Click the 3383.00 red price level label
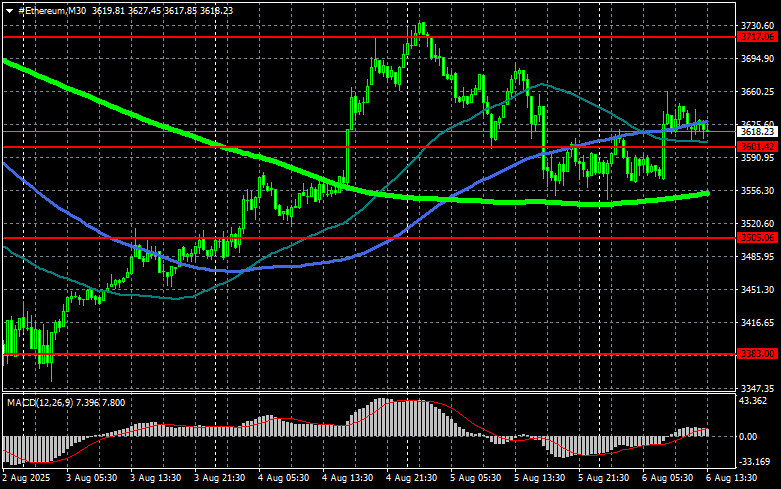The width and height of the screenshot is (781, 489). pyautogui.click(x=758, y=354)
